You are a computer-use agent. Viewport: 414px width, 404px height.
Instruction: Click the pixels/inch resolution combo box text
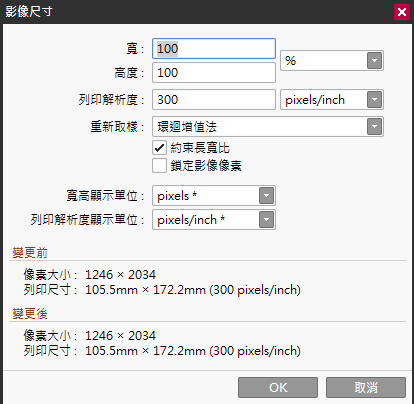[x=315, y=100]
